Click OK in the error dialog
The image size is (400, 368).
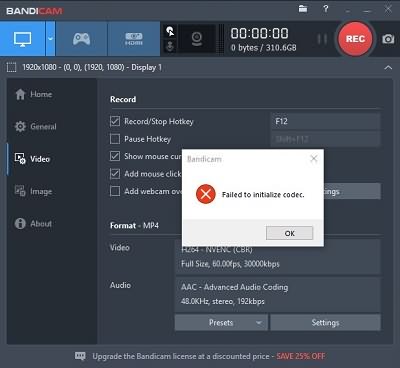289,233
